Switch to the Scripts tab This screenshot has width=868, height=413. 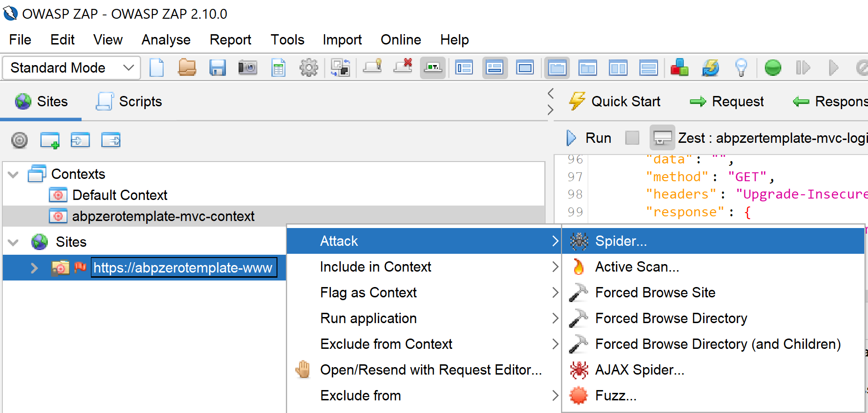129,102
